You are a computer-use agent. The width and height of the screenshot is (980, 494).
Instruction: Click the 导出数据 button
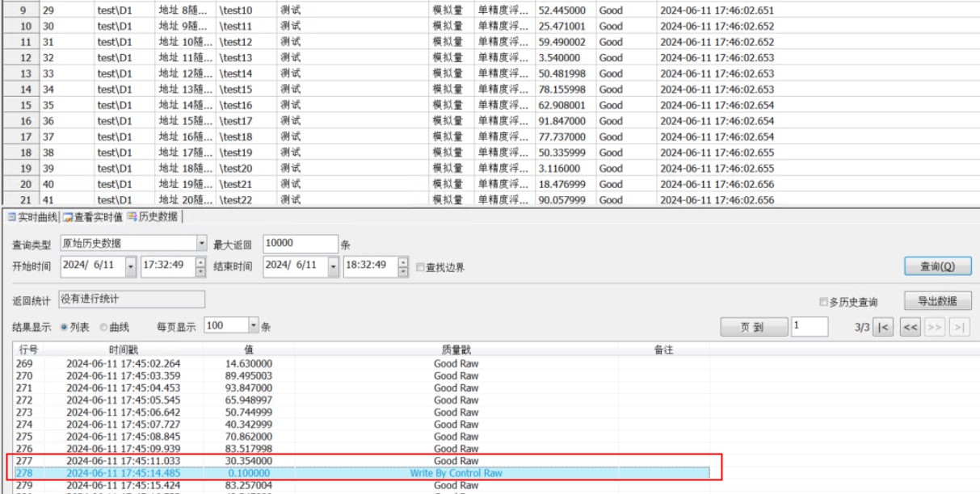[937, 301]
